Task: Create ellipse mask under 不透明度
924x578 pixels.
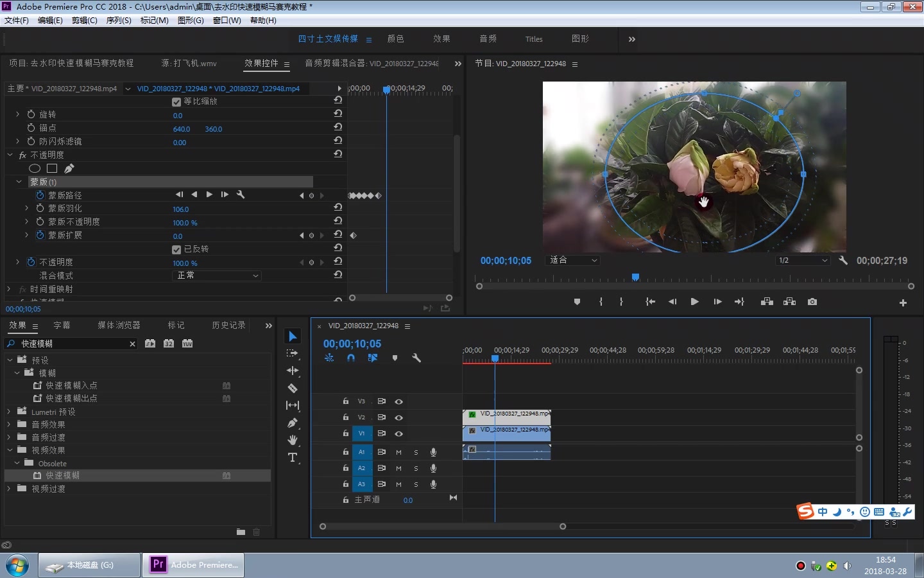Action: point(35,168)
